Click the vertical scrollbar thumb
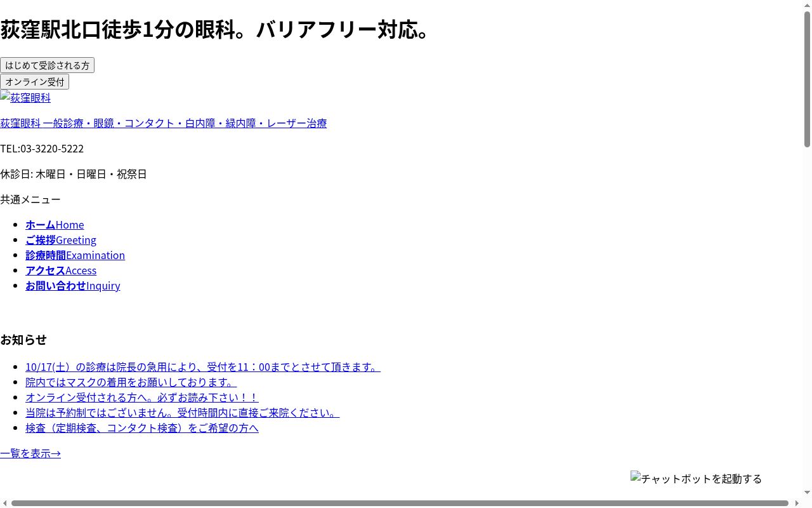The width and height of the screenshot is (812, 508). point(807,79)
